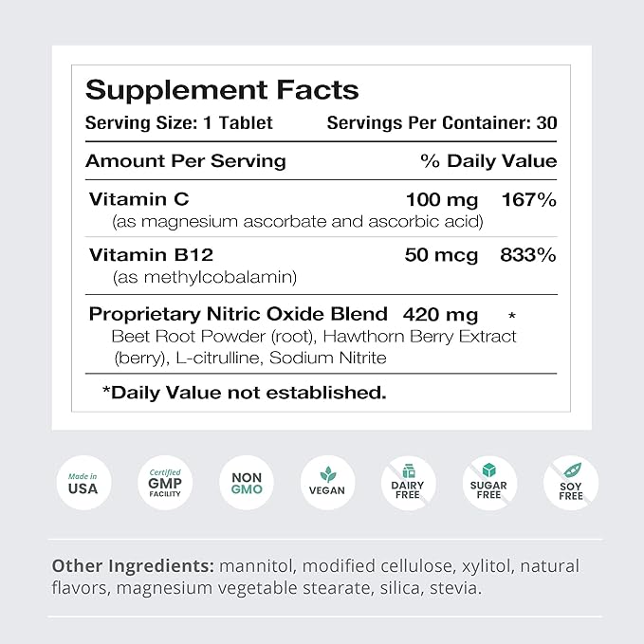
Task: Click the Other Ingredients label
Action: coord(133,566)
